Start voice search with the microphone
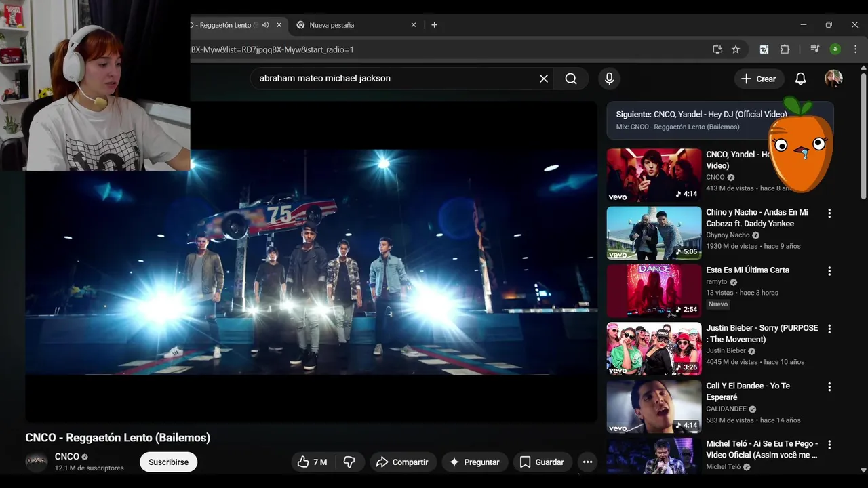The height and width of the screenshot is (488, 868). pyautogui.click(x=609, y=79)
